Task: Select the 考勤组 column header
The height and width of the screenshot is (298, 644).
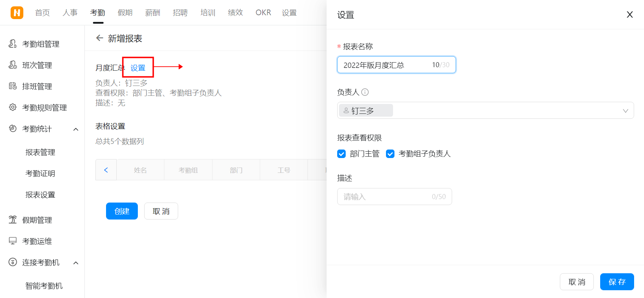Action: click(188, 170)
